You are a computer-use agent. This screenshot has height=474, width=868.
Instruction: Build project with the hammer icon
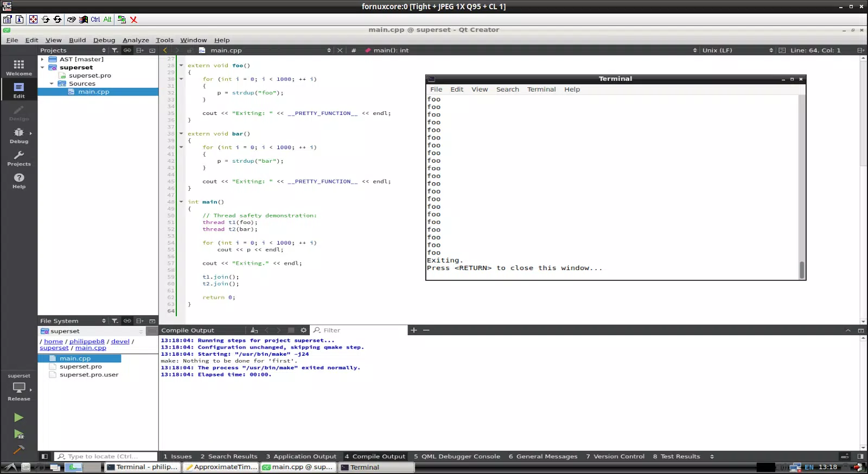pyautogui.click(x=19, y=450)
